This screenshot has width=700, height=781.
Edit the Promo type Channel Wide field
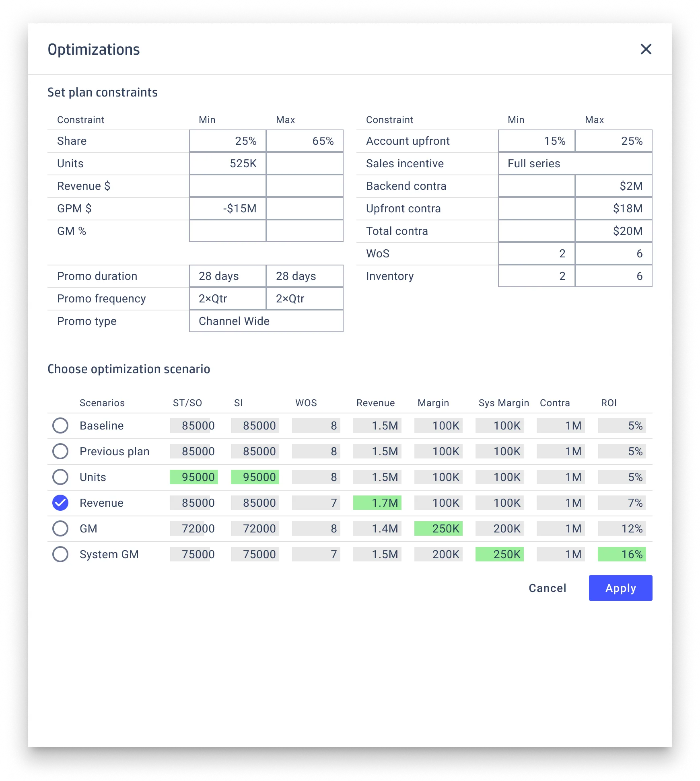click(266, 321)
